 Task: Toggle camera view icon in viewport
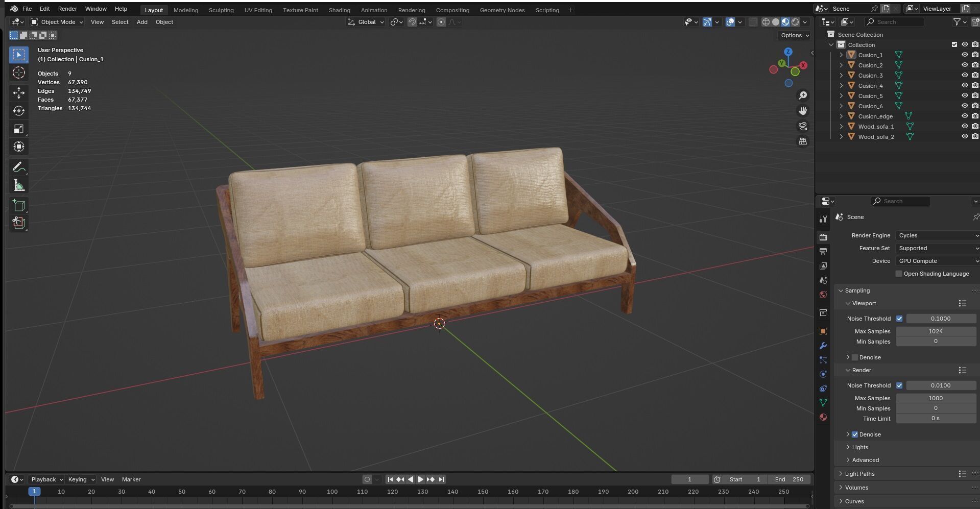click(803, 126)
